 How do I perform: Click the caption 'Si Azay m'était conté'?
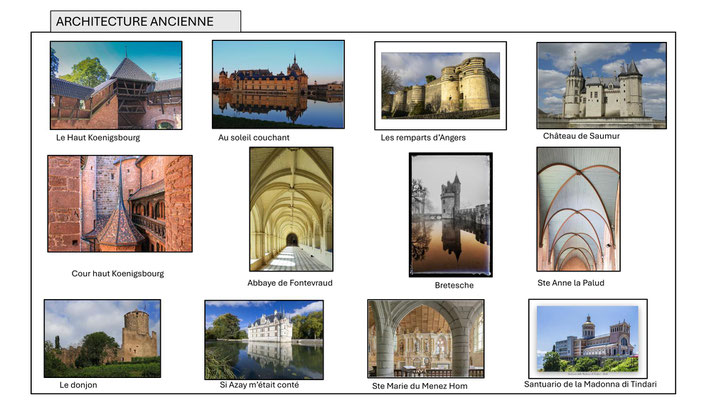(x=259, y=385)
